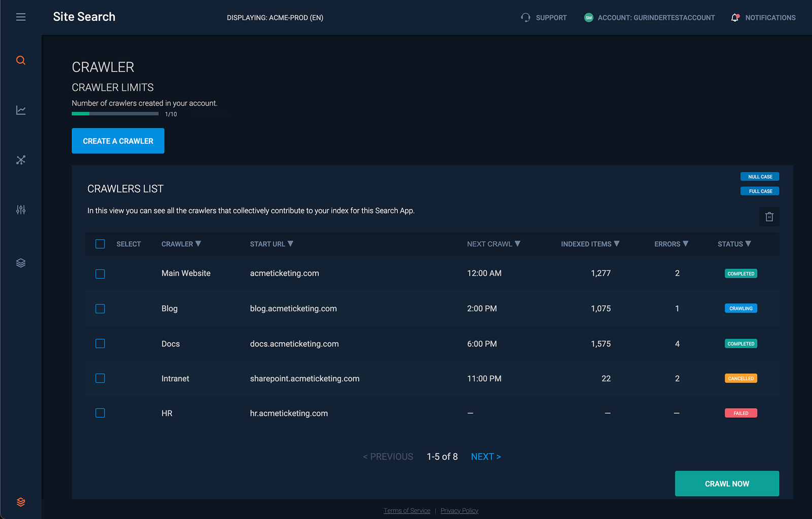Click the support headset icon

click(x=525, y=18)
